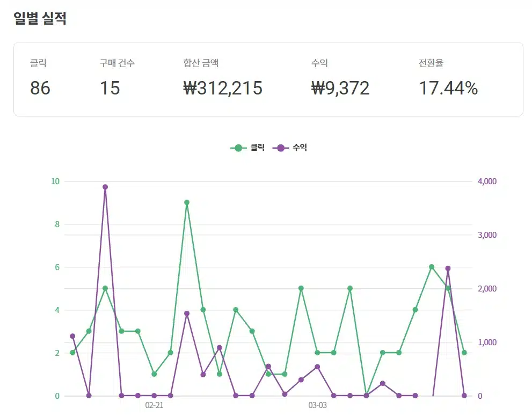Toggle the green 클릭 legend series
Image resolution: width=532 pixels, height=416 pixels.
coord(247,148)
